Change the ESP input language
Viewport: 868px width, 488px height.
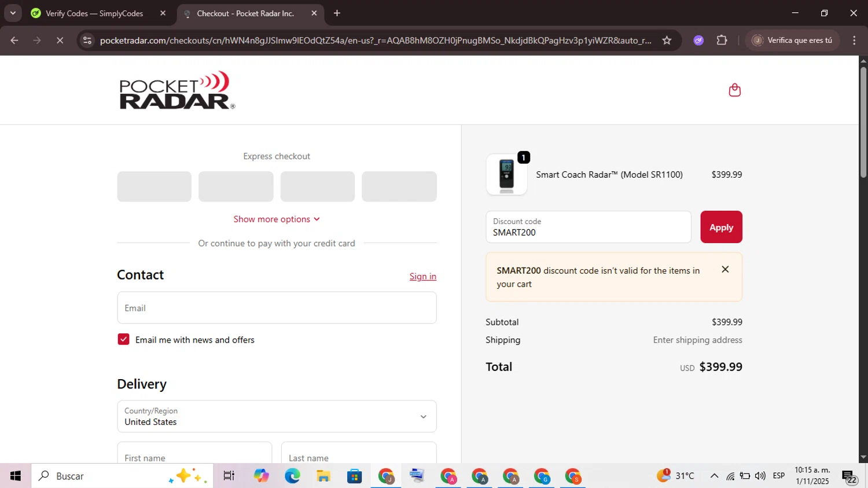coord(779,476)
